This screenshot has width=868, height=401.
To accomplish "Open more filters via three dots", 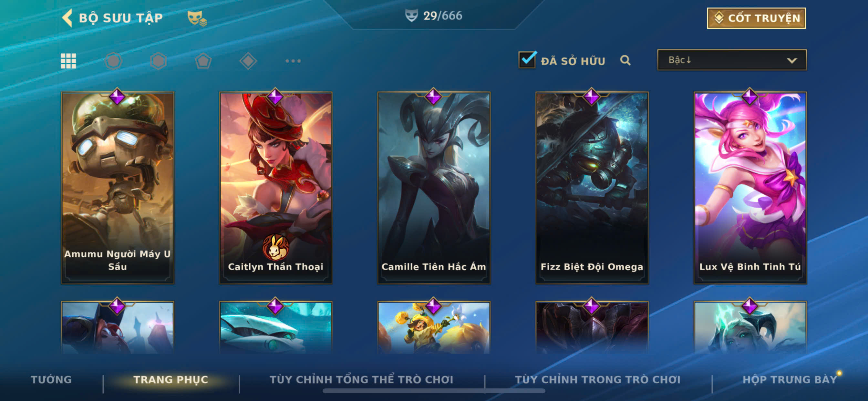I will [x=293, y=61].
